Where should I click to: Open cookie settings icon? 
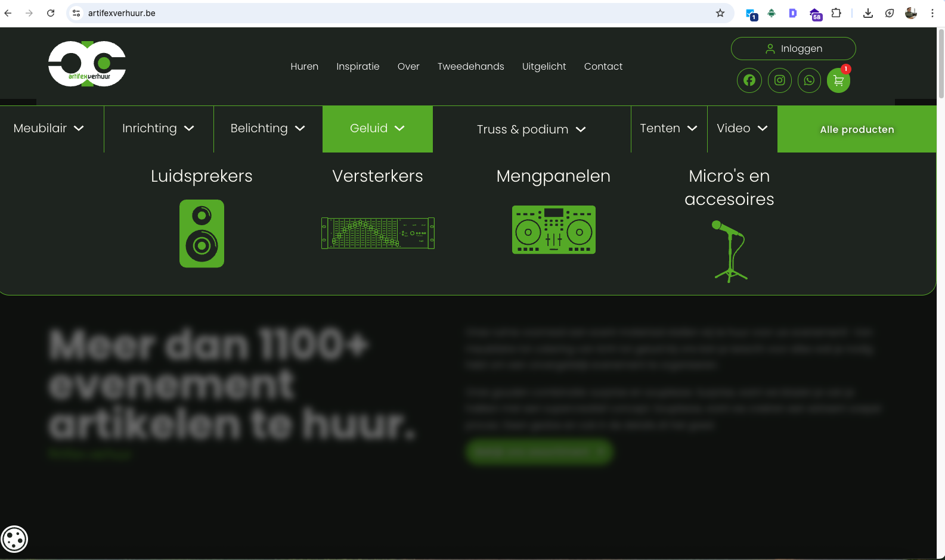14,539
